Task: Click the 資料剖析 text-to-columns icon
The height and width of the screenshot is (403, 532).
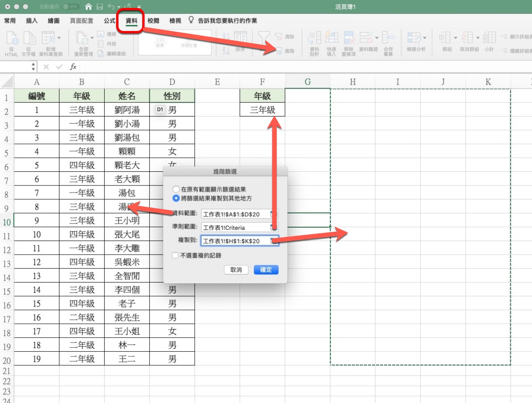Action: click(314, 39)
